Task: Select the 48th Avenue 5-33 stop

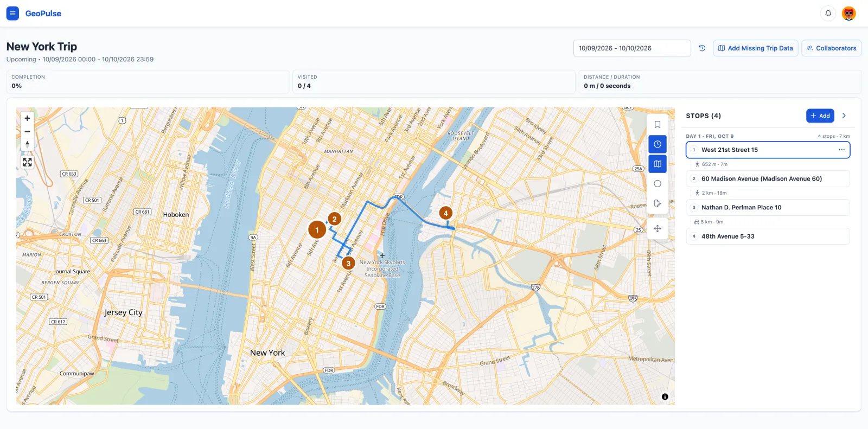Action: click(768, 236)
